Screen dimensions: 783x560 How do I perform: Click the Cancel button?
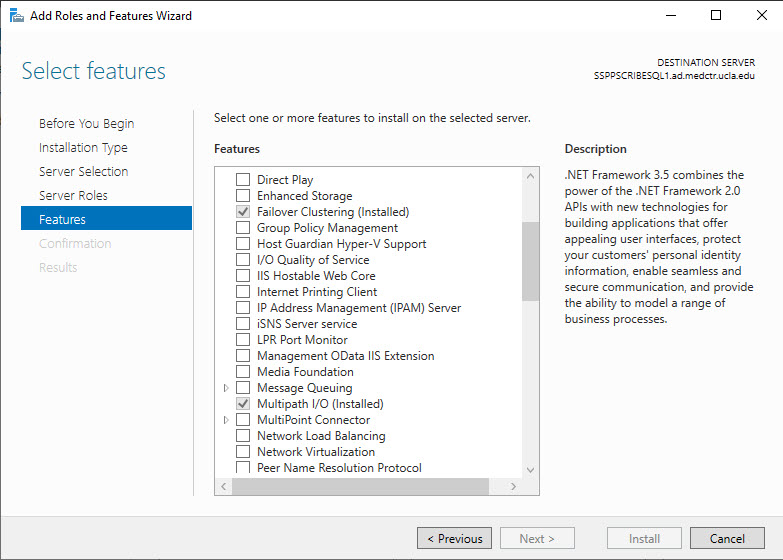coord(727,539)
